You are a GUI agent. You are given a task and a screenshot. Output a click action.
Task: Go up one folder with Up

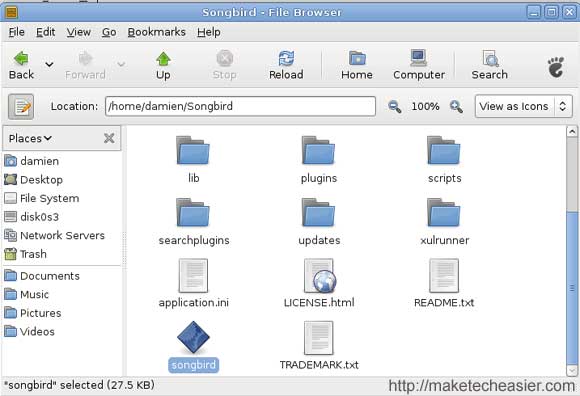[163, 65]
